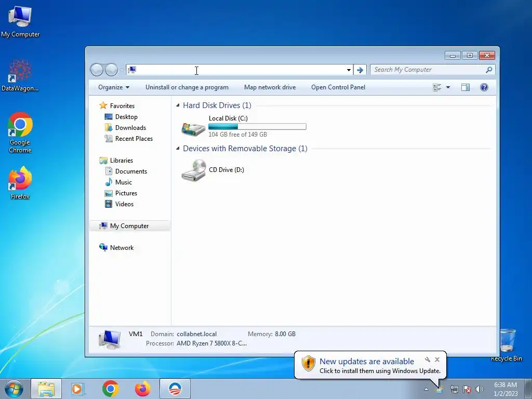Screen dimensions: 532x399
Task: Open Action Center flag in system tray
Action: pos(467,389)
